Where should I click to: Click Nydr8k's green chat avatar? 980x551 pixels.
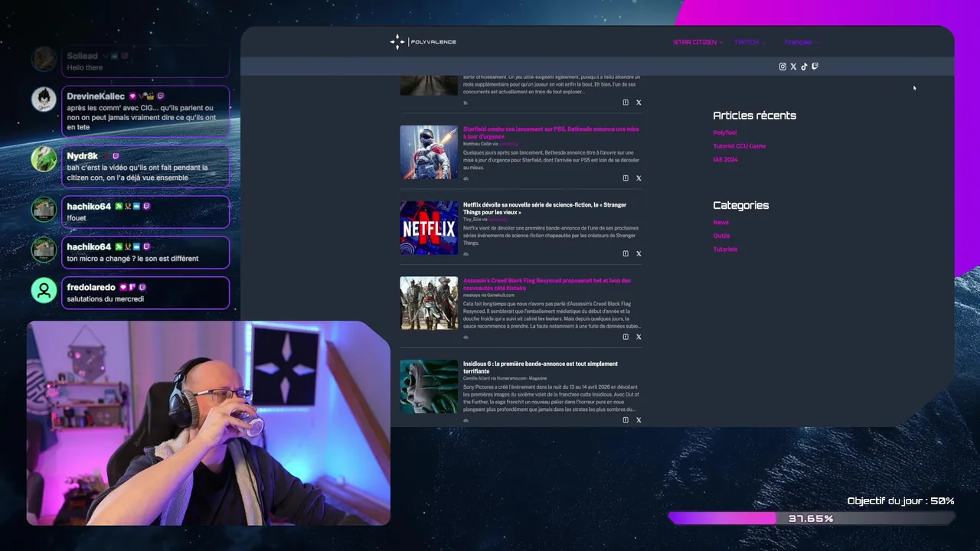44,159
